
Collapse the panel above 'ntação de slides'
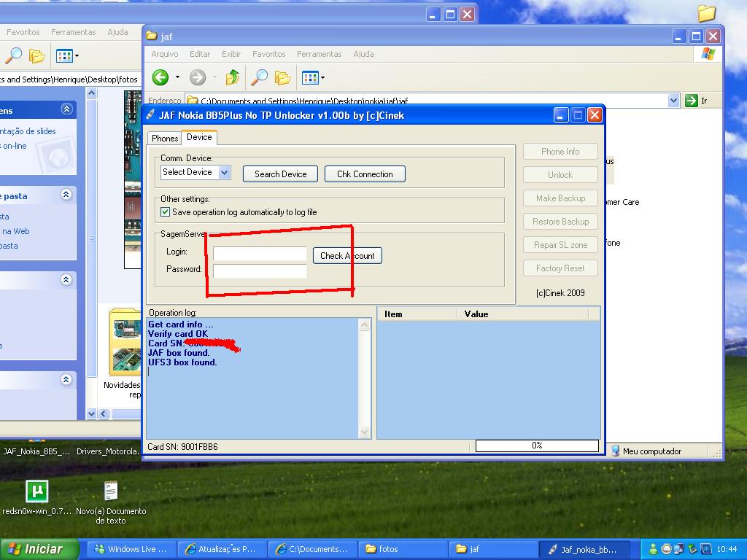[66, 109]
